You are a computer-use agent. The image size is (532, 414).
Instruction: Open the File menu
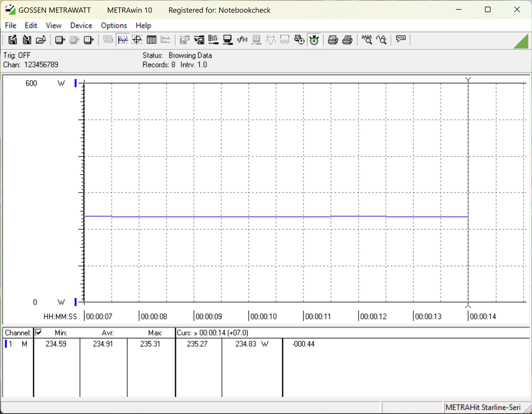pos(11,25)
